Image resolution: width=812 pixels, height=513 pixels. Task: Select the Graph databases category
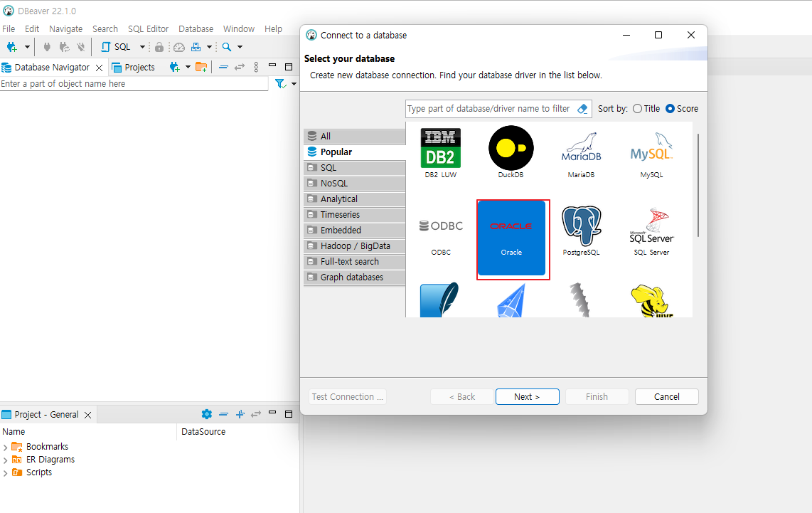[354, 277]
